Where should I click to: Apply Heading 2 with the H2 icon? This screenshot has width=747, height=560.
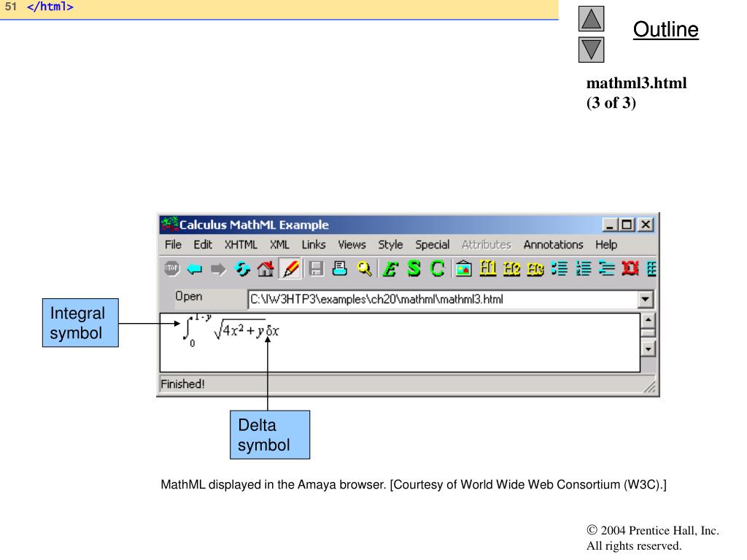[x=511, y=269]
